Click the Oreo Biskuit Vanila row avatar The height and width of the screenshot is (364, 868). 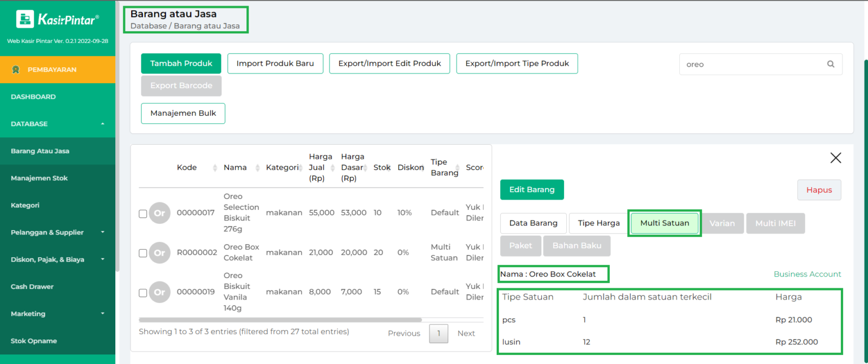click(159, 292)
